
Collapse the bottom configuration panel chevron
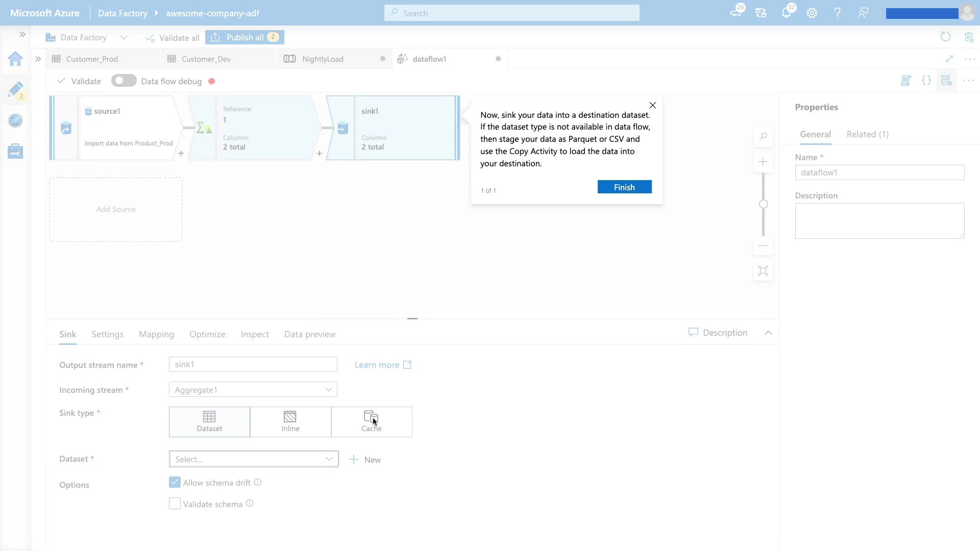coord(768,333)
